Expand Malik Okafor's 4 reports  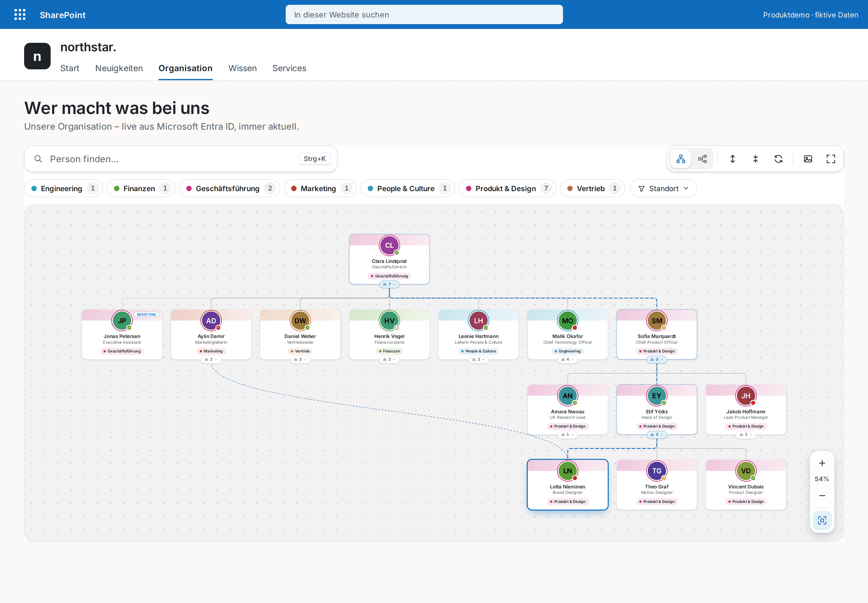567,360
